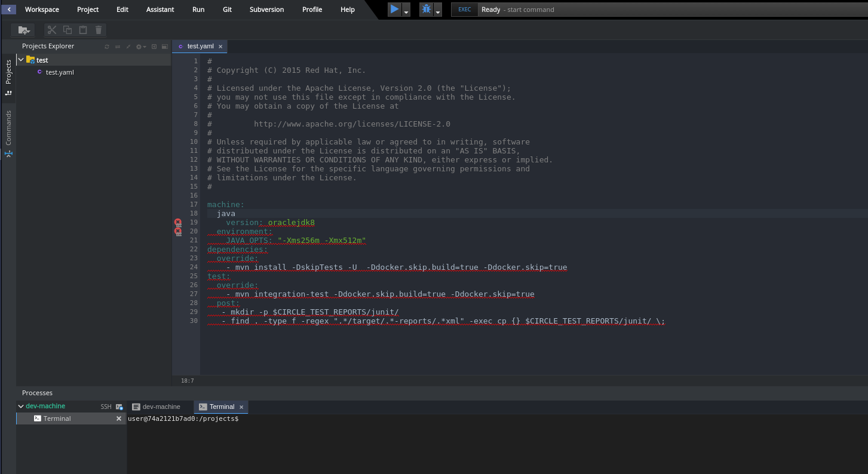Collapse the dev-machine process node
The image size is (868, 474).
20,406
